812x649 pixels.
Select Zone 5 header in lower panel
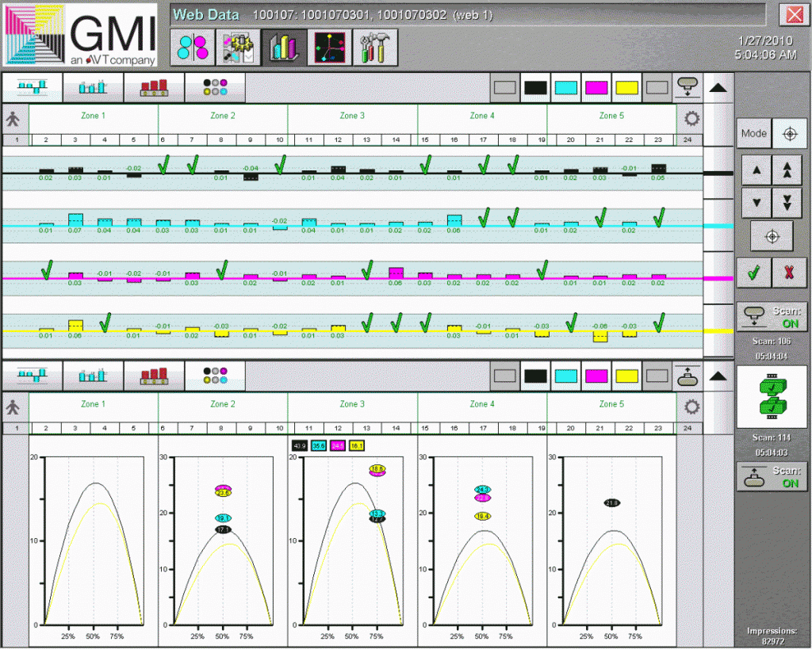(611, 404)
